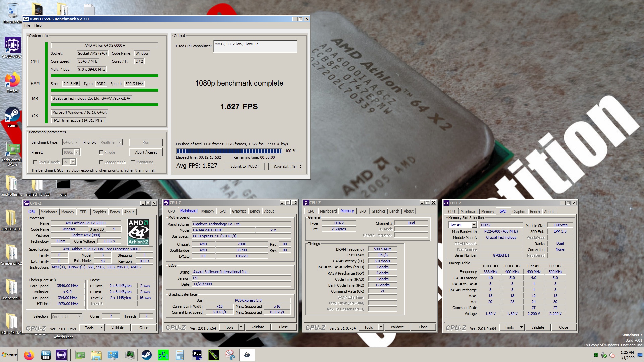This screenshot has width=644, height=362.
Task: Click the Steam icon in the taskbar
Action: click(146, 355)
